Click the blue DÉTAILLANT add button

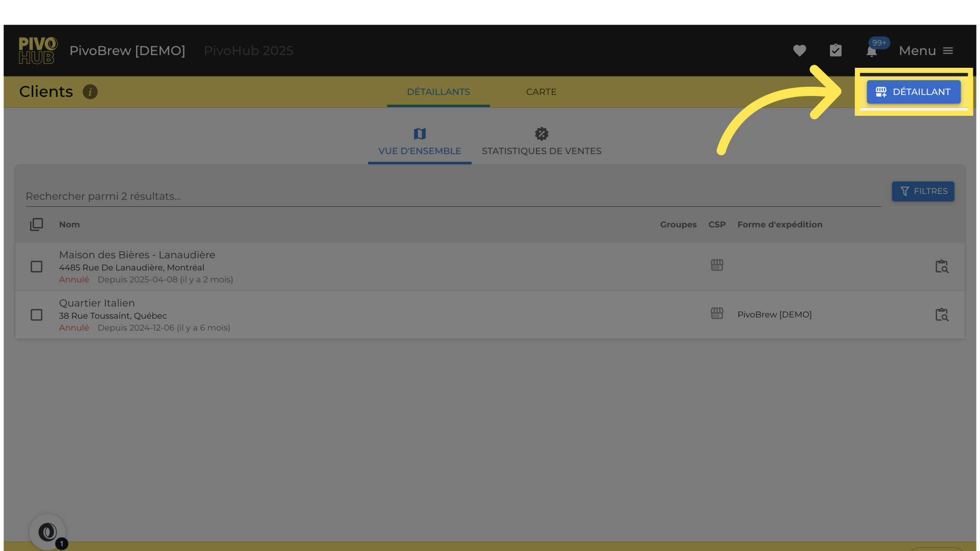click(x=913, y=92)
